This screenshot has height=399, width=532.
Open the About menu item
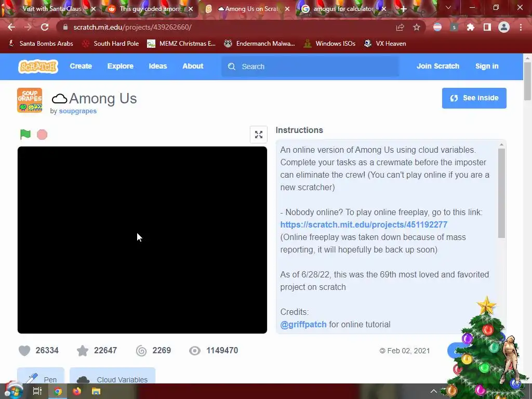[x=193, y=66]
